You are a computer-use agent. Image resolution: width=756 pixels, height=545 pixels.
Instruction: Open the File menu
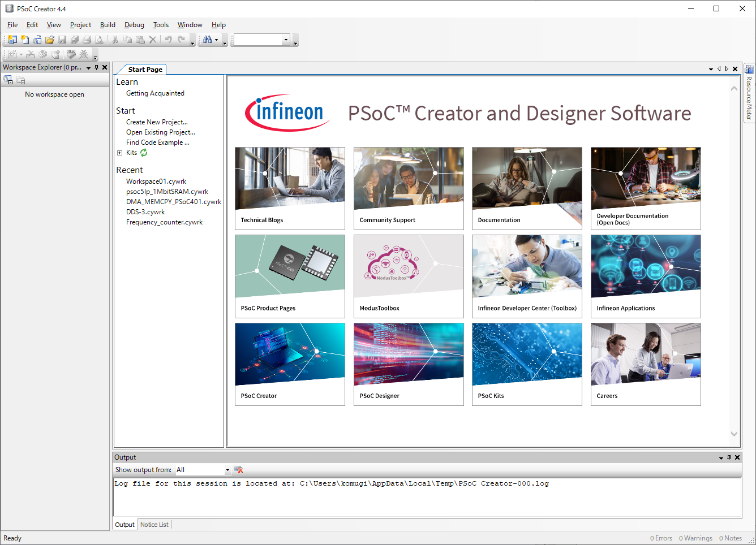12,25
